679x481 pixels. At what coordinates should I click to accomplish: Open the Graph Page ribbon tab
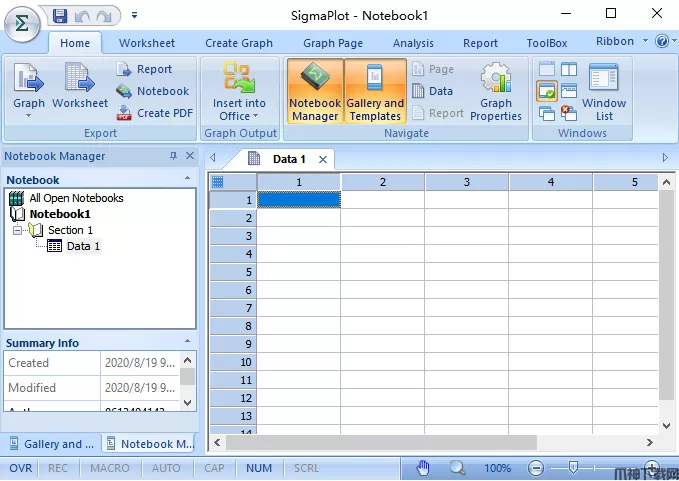[333, 43]
